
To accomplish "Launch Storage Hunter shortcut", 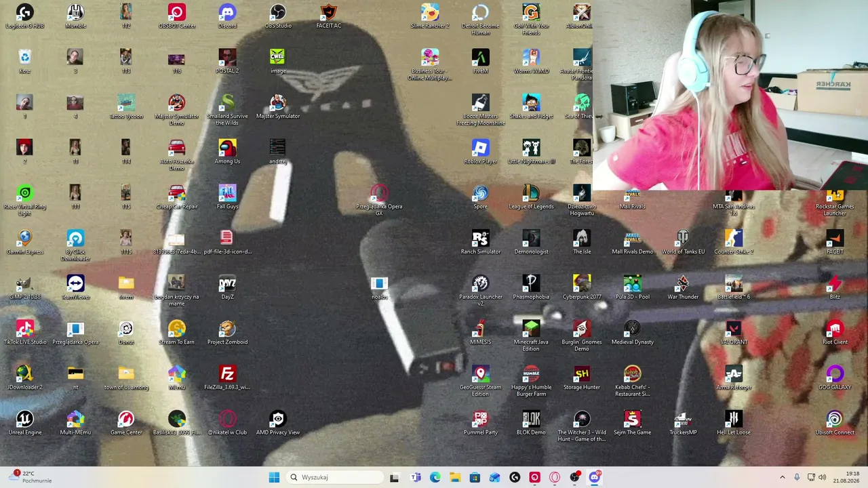I will [x=581, y=378].
